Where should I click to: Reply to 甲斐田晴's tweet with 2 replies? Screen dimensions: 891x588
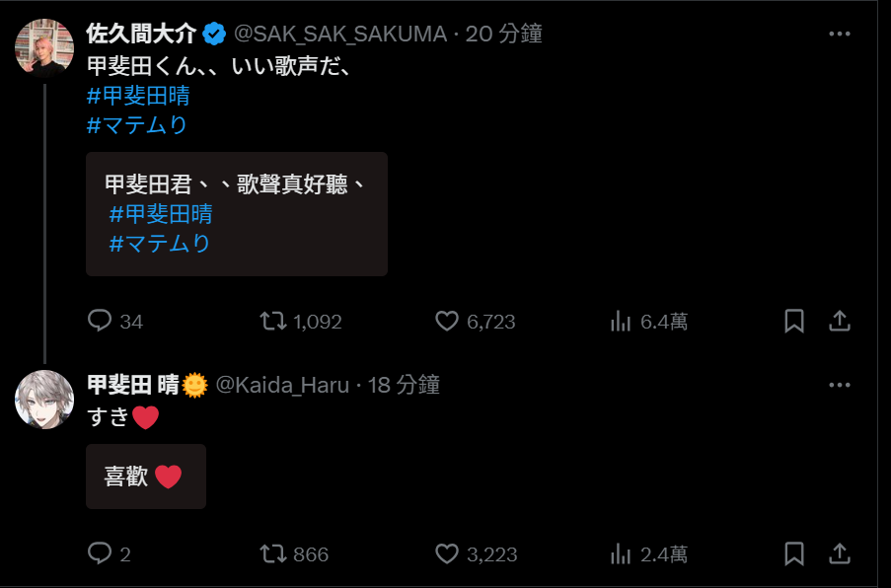point(101,553)
